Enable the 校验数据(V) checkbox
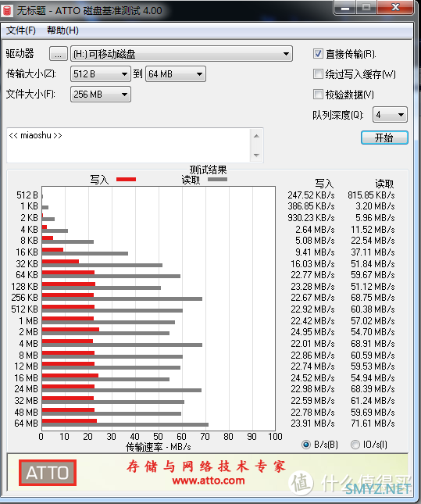The width and height of the screenshot is (421, 504). click(x=318, y=95)
